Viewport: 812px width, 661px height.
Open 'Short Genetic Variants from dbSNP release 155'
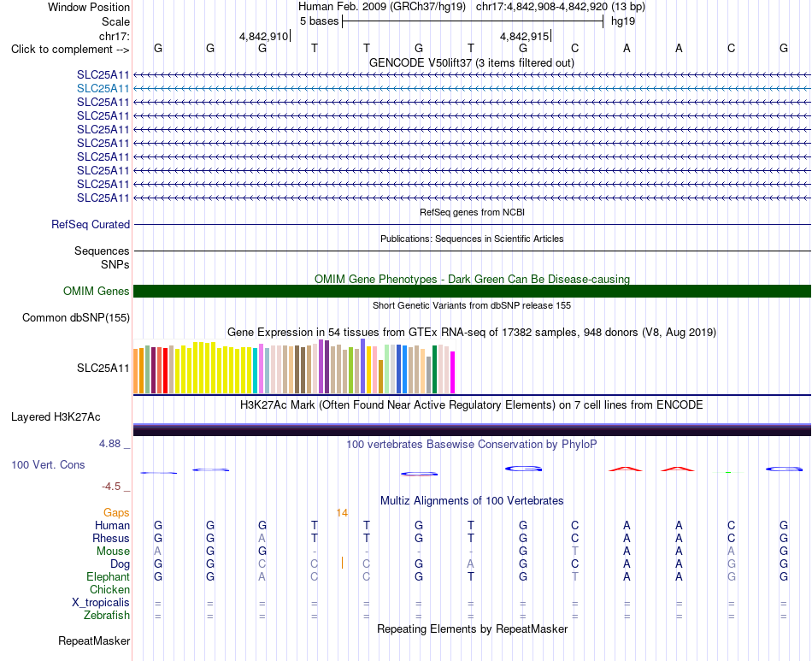pos(472,305)
